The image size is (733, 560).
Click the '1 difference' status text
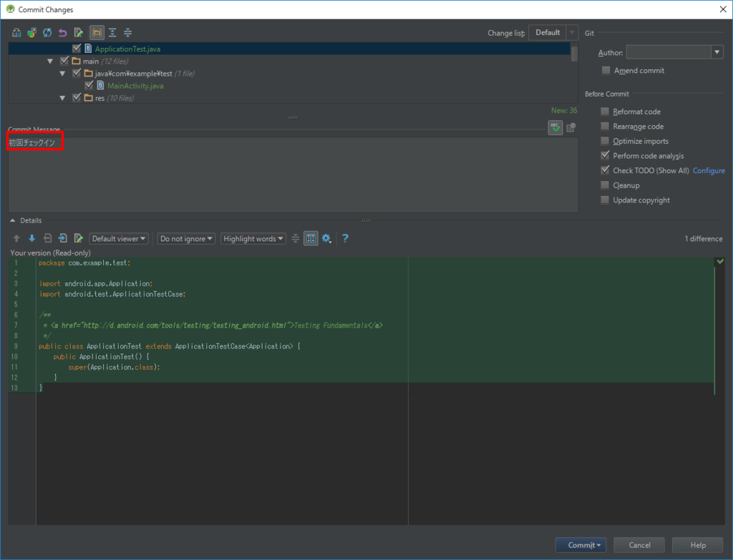point(704,239)
